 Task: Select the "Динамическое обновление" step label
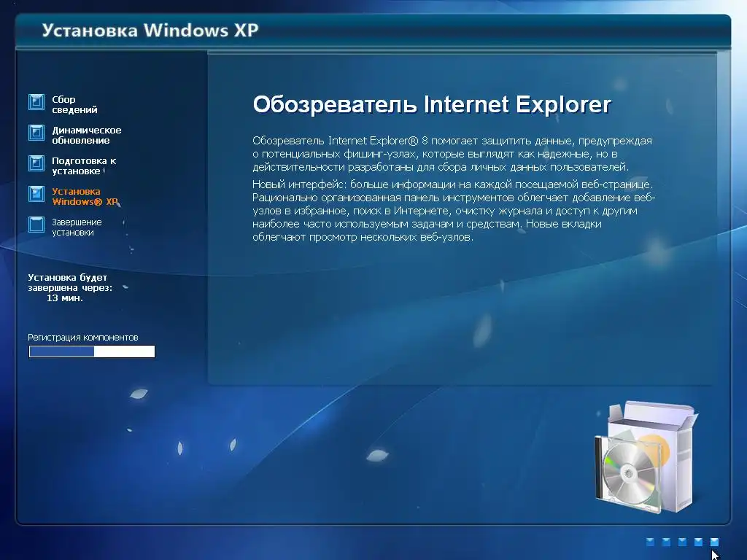(87, 135)
